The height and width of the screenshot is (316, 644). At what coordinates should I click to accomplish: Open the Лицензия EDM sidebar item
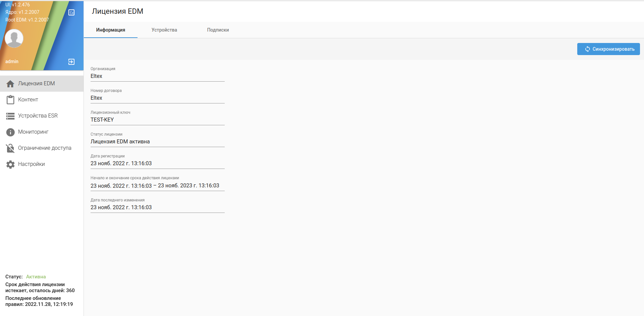(x=42, y=84)
